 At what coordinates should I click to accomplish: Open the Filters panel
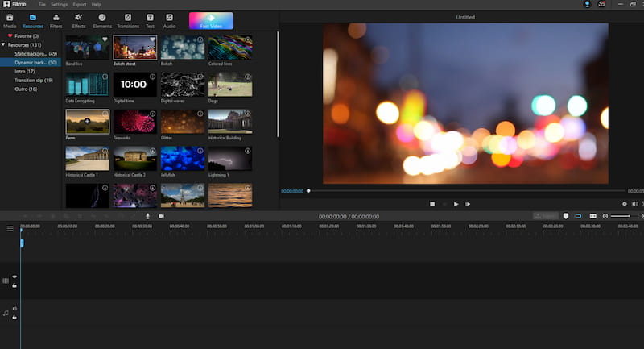click(x=56, y=18)
